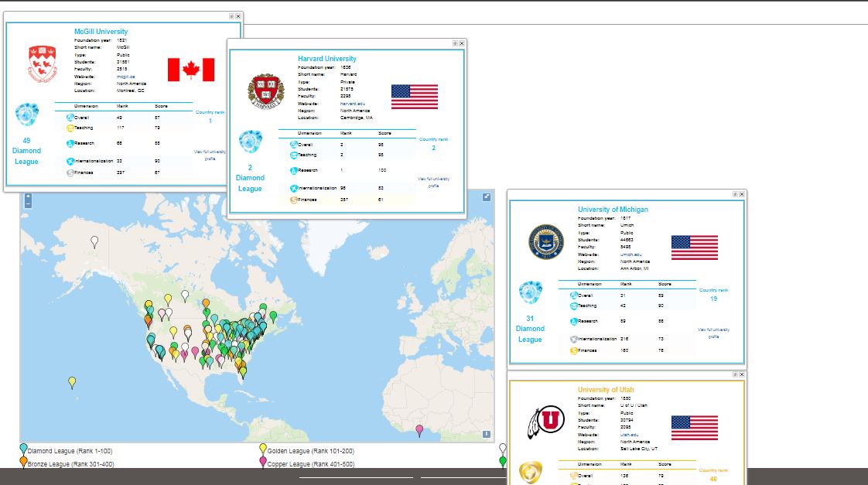Click Harvard's Diamond League gem icon
The width and height of the screenshot is (868, 485).
[x=250, y=142]
